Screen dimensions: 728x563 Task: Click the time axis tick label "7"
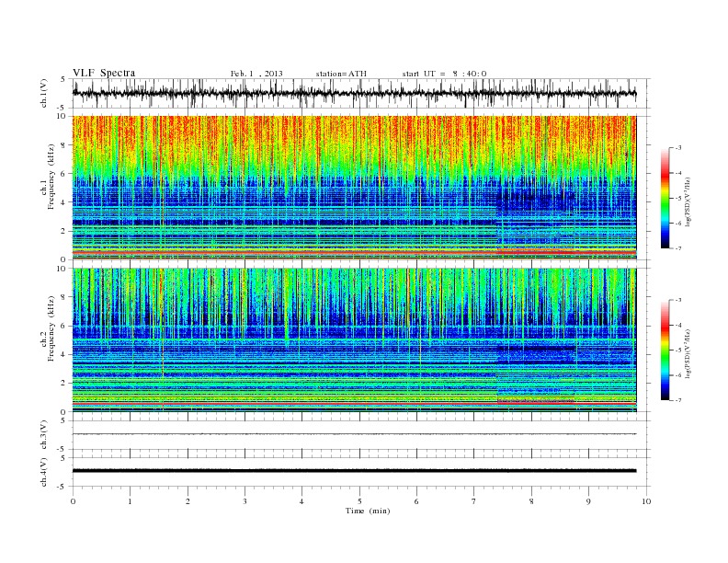pos(474,501)
